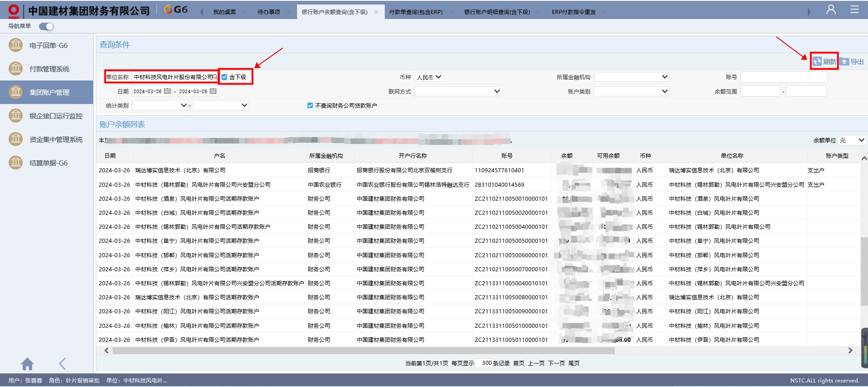
Task: Open the 所属金融机构 dropdown
Action: 632,77
